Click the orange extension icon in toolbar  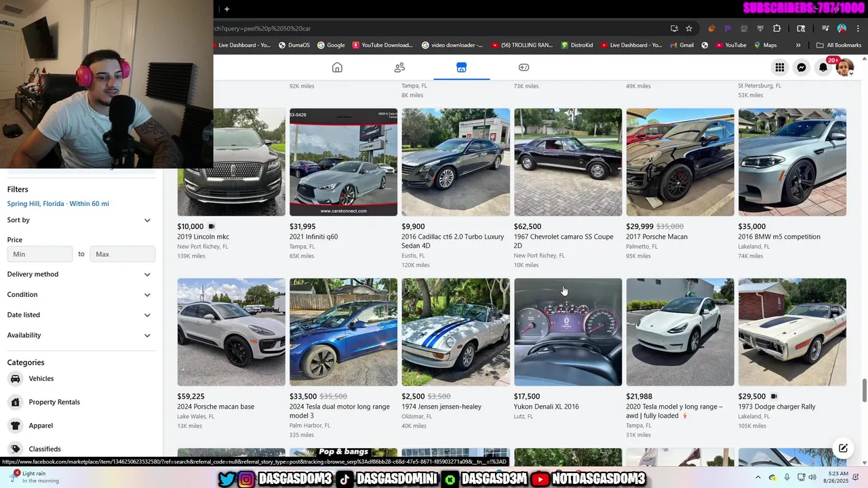(711, 28)
